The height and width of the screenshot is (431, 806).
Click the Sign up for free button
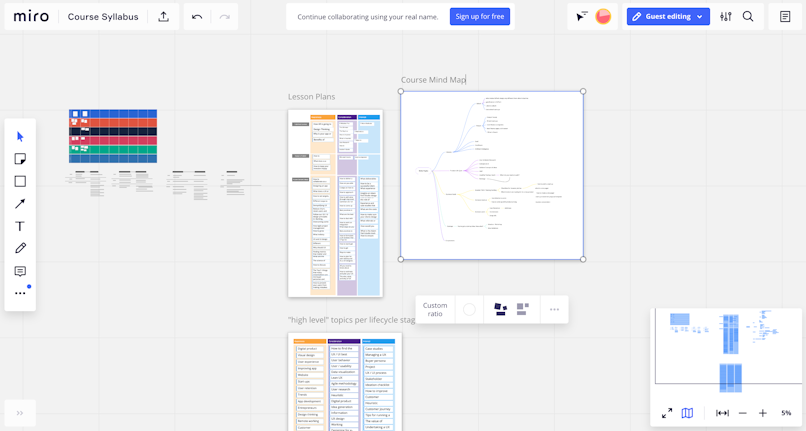[480, 16]
